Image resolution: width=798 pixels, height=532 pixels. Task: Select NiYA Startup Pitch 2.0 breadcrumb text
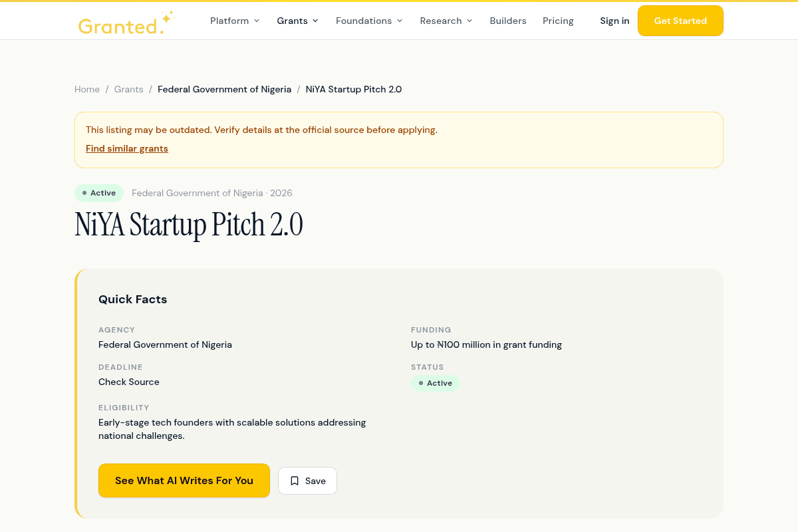pyautogui.click(x=354, y=89)
